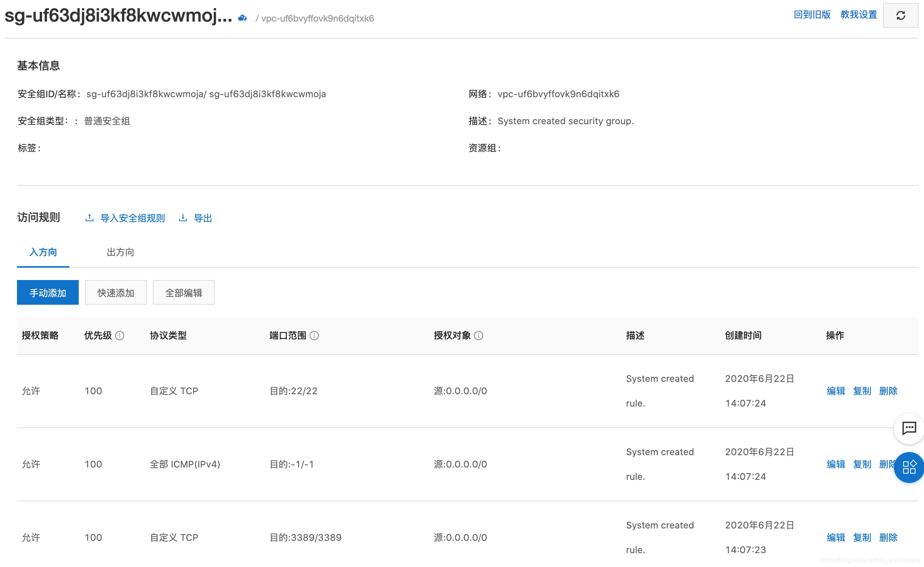The image size is (924, 567).
Task: Open 教我设置 guidance
Action: point(858,15)
